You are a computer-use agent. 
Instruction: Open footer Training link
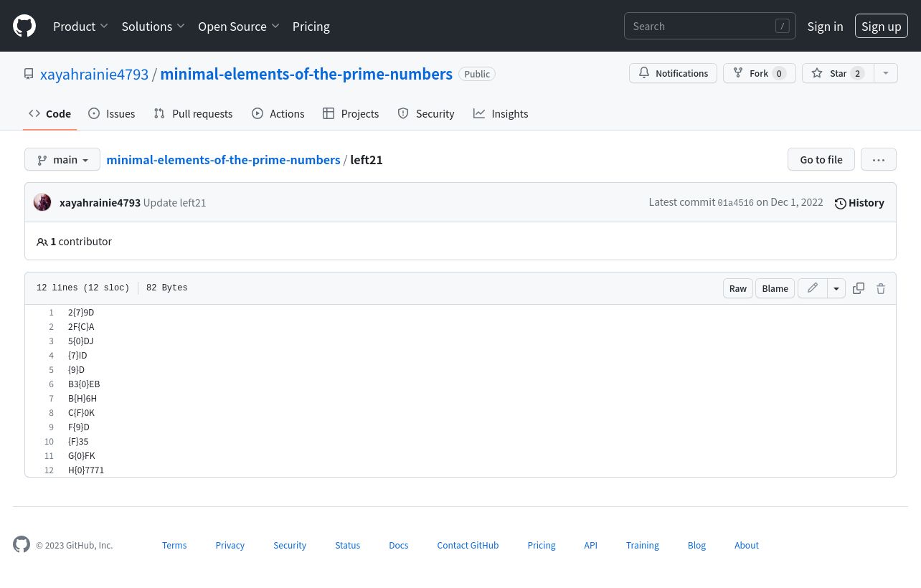tap(642, 545)
